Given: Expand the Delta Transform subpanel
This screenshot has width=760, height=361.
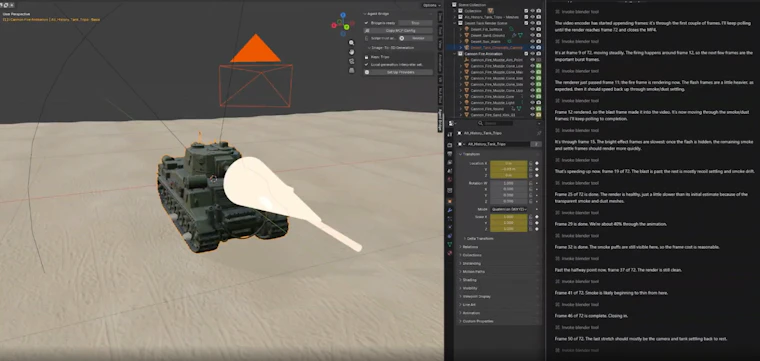Looking at the screenshot, I should point(478,238).
